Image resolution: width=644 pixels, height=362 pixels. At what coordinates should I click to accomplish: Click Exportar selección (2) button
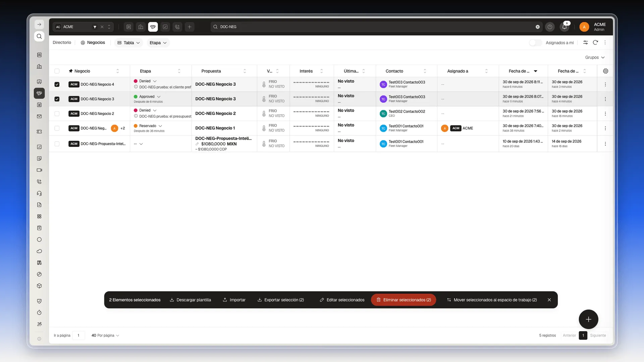[281, 300]
